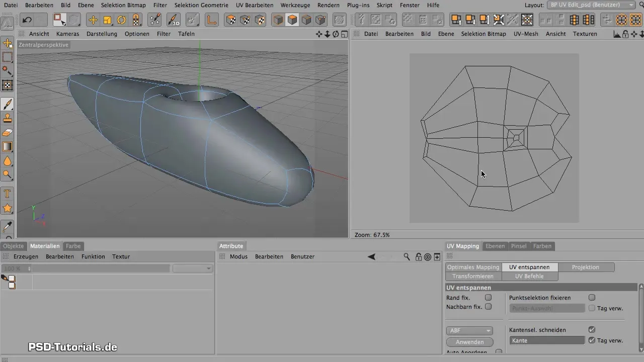Enable the Nachbarn fix. checkbox

(x=488, y=307)
